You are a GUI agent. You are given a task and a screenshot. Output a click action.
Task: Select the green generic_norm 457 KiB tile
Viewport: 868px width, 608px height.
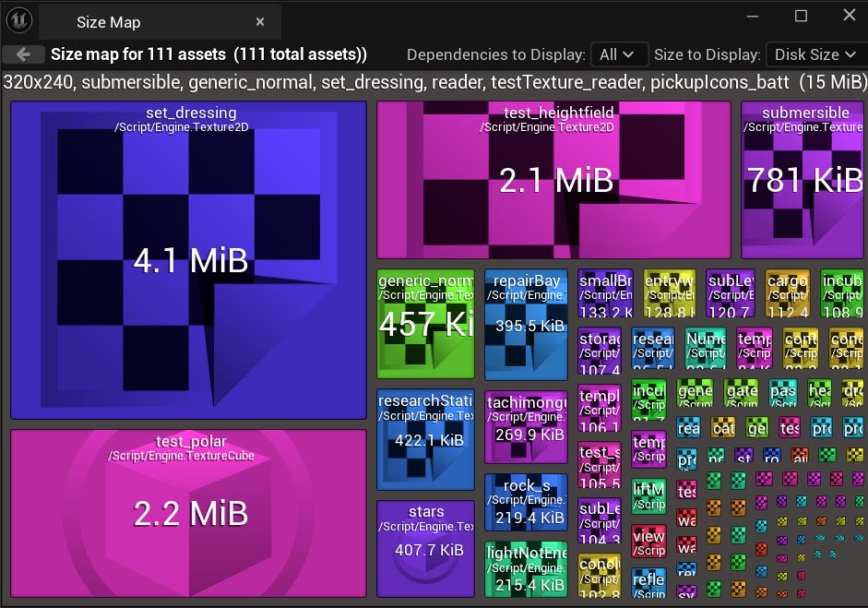click(x=425, y=324)
